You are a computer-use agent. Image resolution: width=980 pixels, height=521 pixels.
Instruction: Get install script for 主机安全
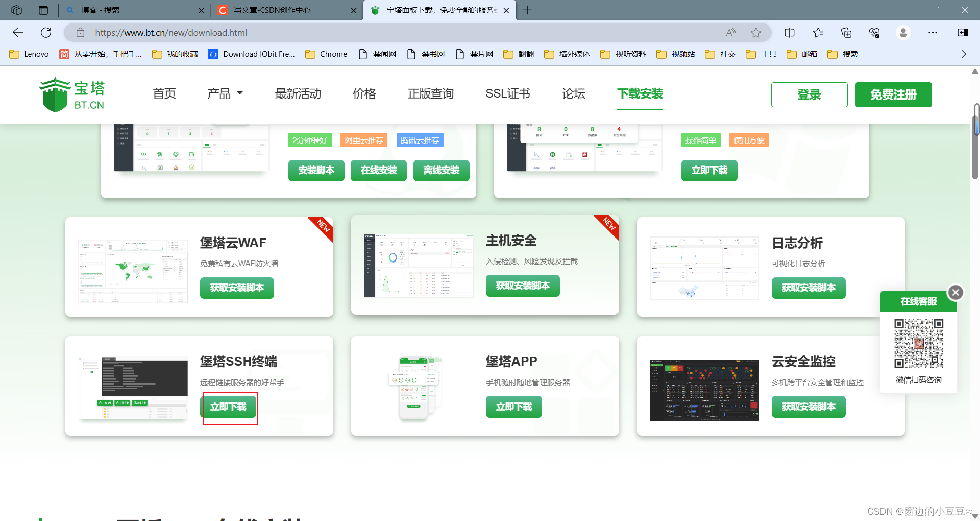[523, 286]
